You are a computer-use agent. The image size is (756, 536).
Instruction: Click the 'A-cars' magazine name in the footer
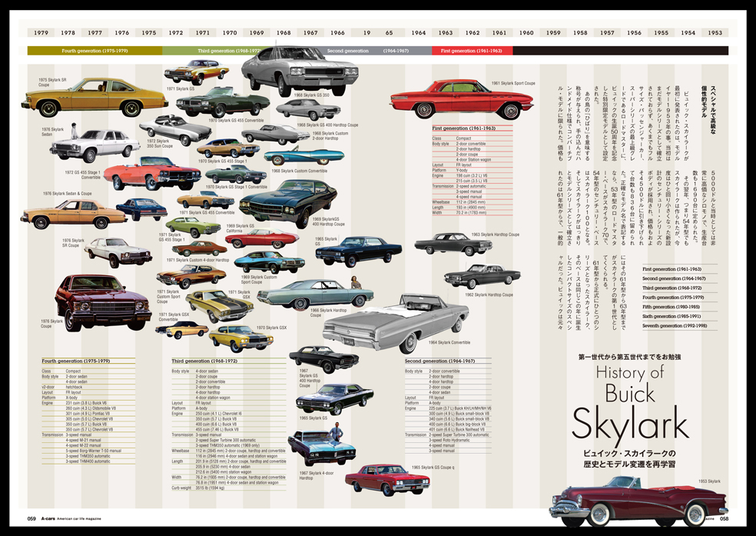(48, 519)
